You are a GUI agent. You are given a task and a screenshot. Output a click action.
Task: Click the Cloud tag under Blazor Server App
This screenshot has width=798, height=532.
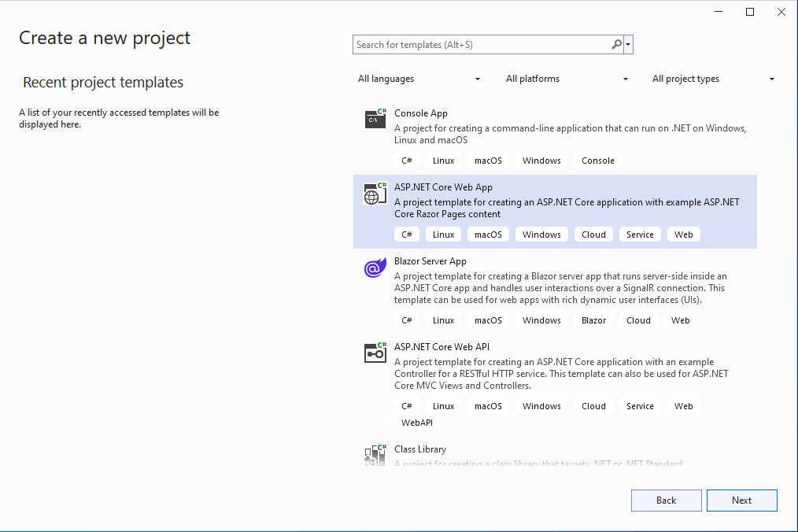point(638,320)
